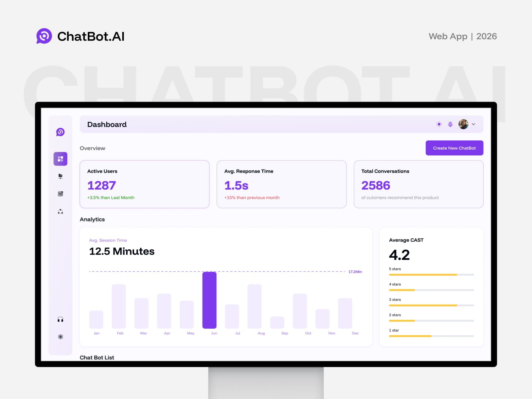The width and height of the screenshot is (532, 399).
Task: Click the May bar in the chart
Action: click(187, 315)
